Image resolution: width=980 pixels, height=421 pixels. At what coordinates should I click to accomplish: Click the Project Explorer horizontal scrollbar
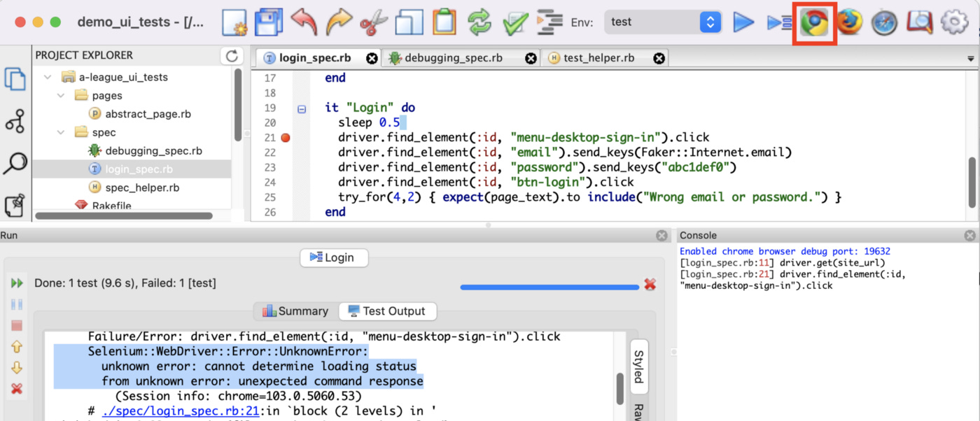point(124,216)
